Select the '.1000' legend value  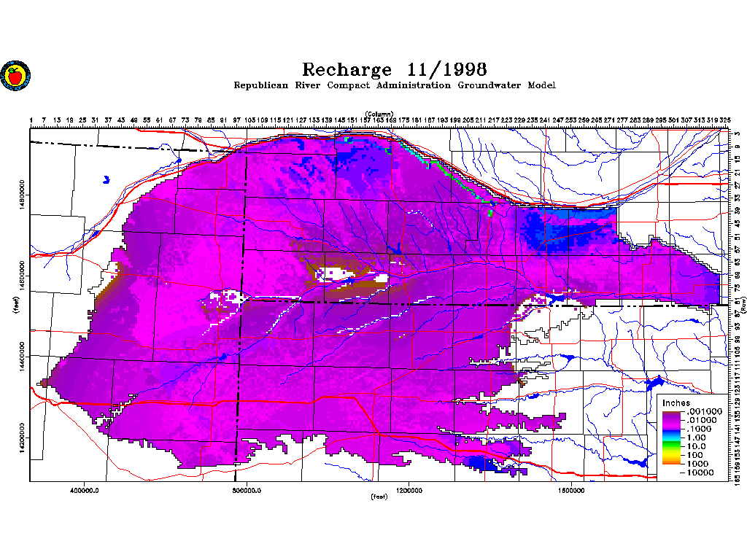point(699,429)
